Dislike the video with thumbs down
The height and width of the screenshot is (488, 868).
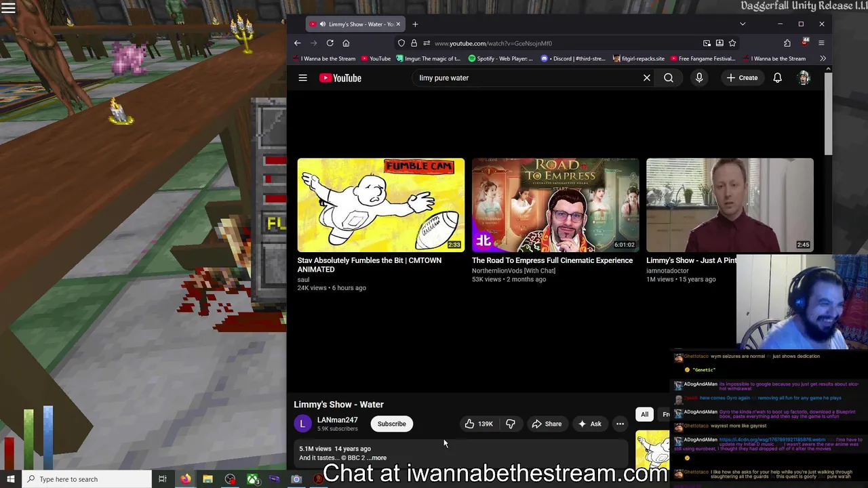coord(511,424)
